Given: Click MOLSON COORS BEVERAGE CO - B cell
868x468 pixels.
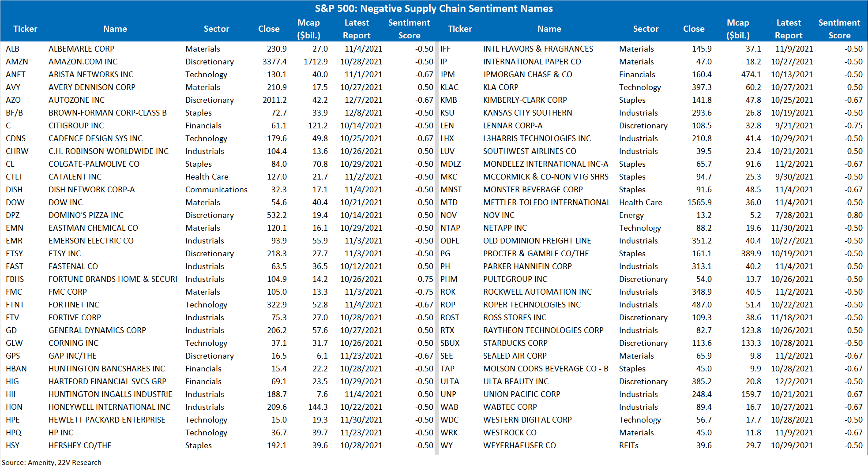Looking at the screenshot, I should pyautogui.click(x=545, y=369).
